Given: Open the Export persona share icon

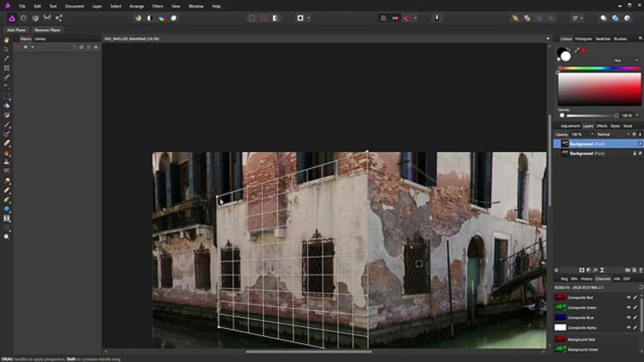Looking at the screenshot, I should pos(59,18).
